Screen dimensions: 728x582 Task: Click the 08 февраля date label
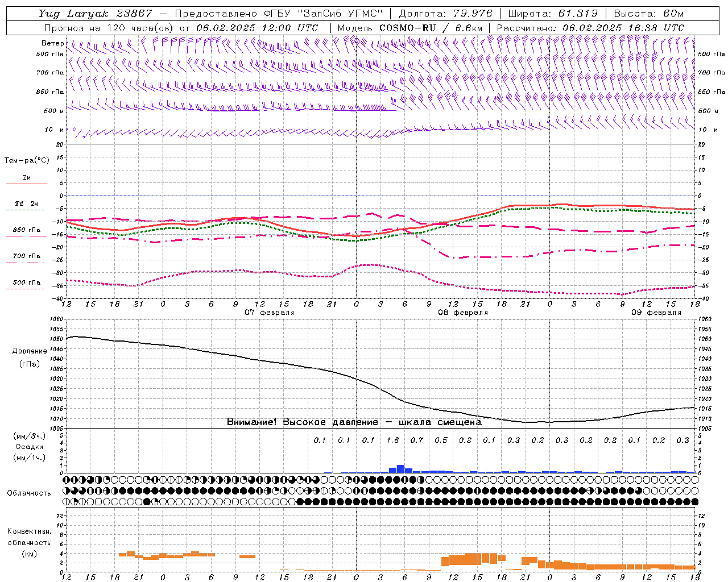463,313
